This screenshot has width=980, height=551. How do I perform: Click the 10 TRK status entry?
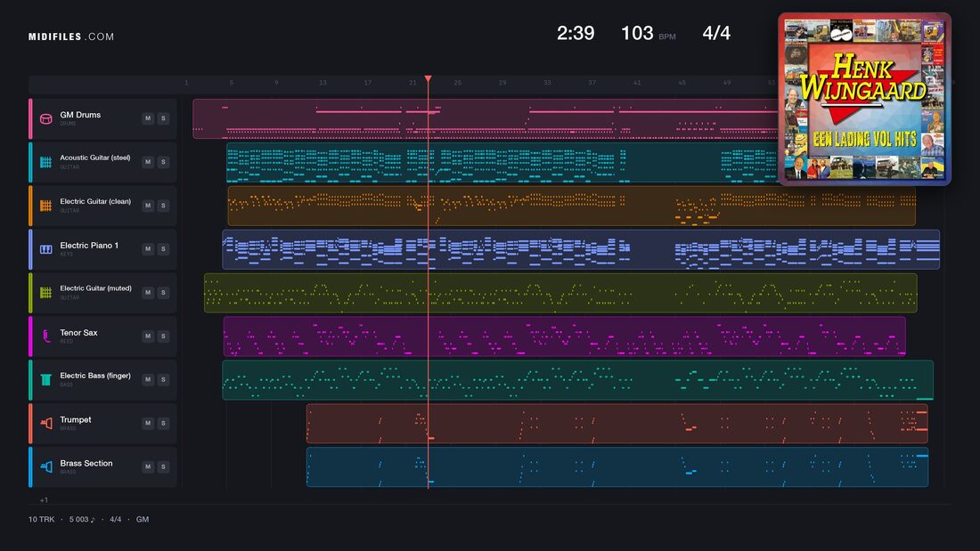41,519
